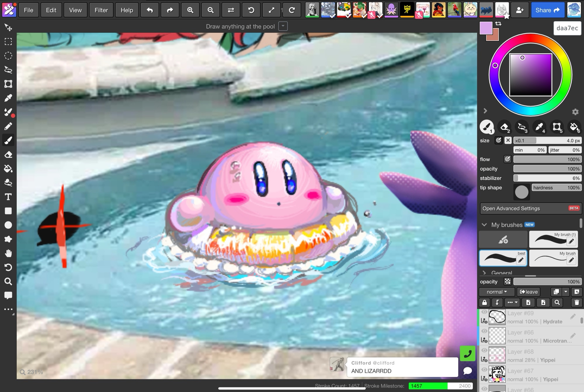Toggle pressure sensitivity for brush size
This screenshot has height=392, width=584.
499,141
